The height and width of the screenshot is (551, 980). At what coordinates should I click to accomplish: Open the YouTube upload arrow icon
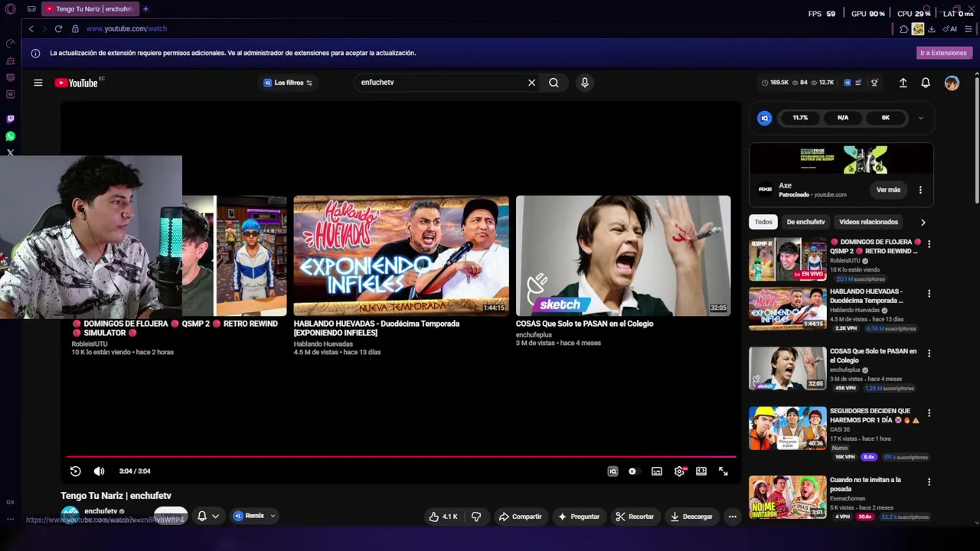pyautogui.click(x=903, y=83)
